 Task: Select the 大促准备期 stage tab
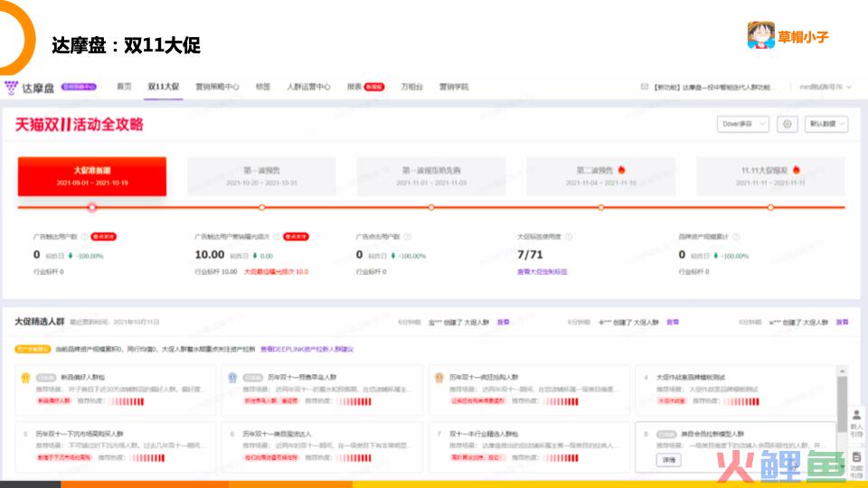click(92, 176)
